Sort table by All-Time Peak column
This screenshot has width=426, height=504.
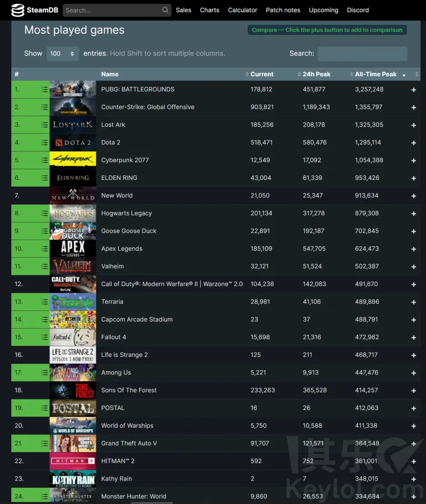pos(375,74)
